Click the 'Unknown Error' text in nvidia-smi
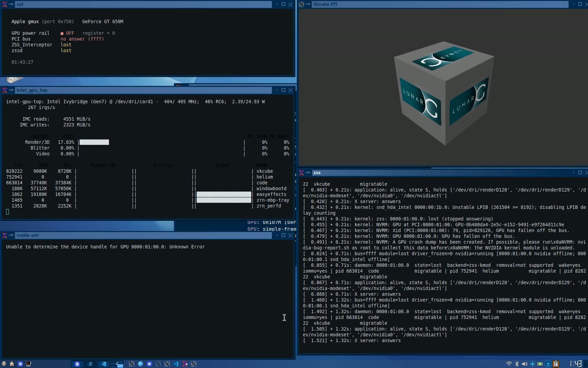 tap(187, 247)
